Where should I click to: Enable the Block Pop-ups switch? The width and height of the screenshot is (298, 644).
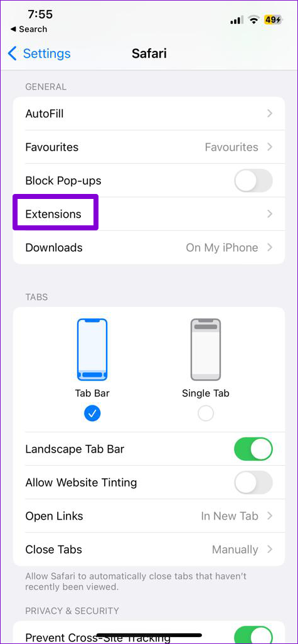click(x=253, y=181)
